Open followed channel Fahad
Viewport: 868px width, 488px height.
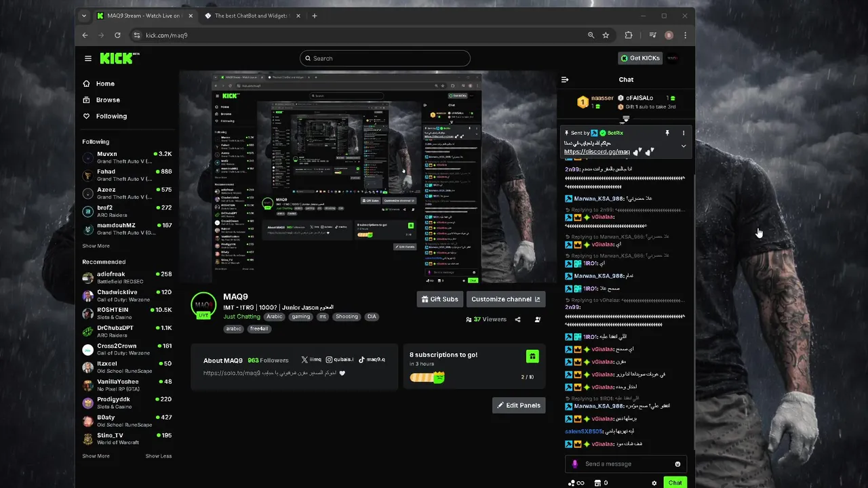(127, 176)
